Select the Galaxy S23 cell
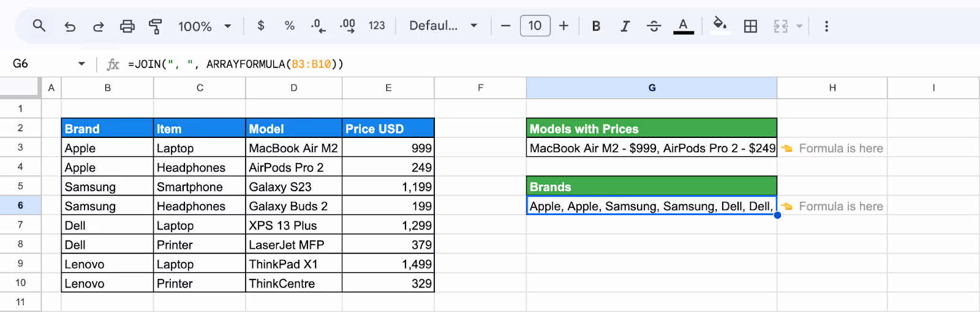Image resolution: width=980 pixels, height=312 pixels. pyautogui.click(x=294, y=186)
